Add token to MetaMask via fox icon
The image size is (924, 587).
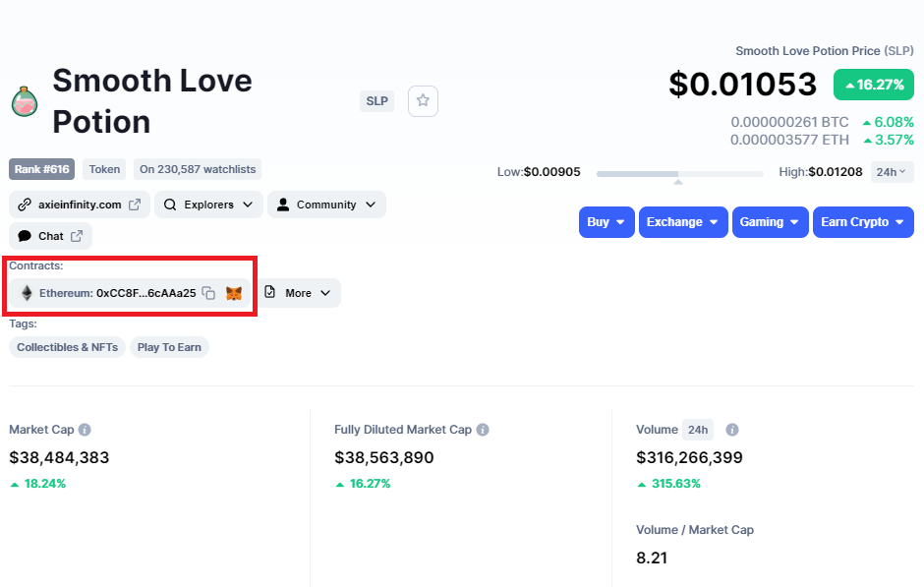pyautogui.click(x=234, y=293)
